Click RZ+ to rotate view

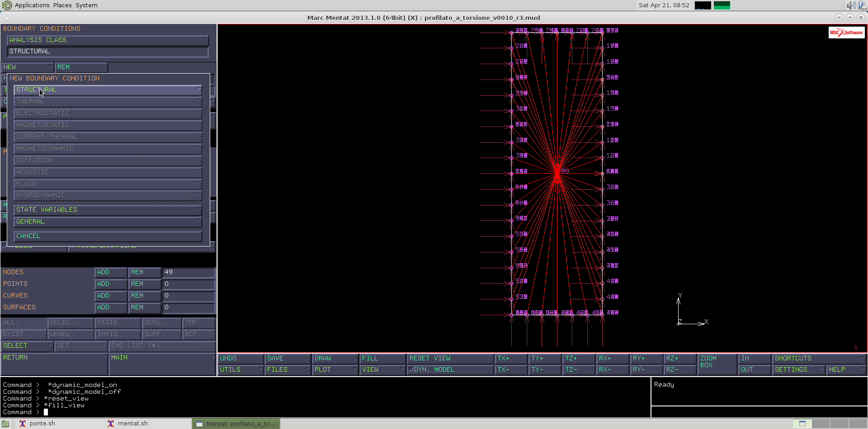point(680,359)
